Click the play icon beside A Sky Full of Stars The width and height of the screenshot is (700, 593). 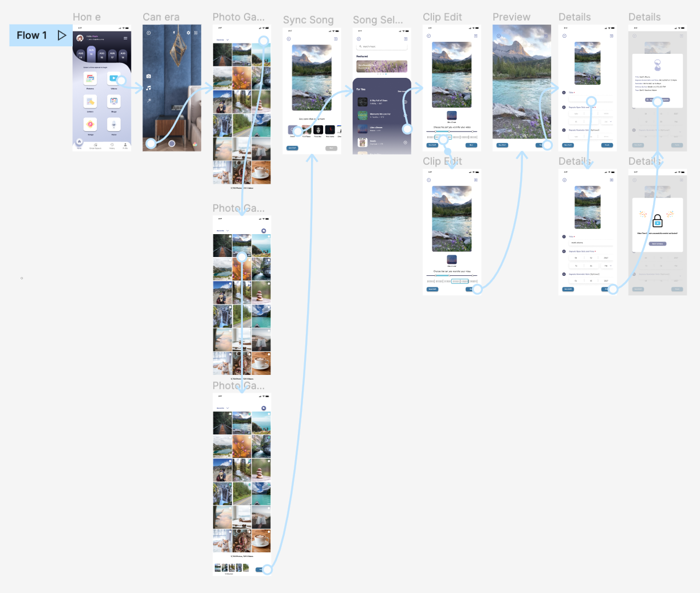click(x=406, y=102)
